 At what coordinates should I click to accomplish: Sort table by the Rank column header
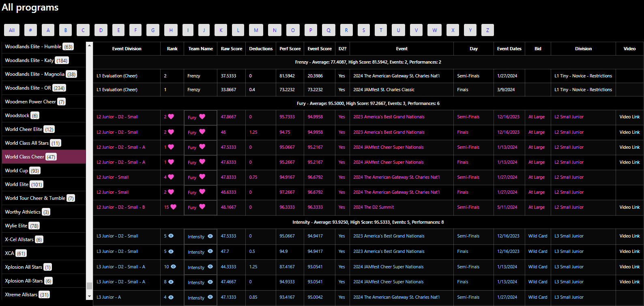click(172, 49)
